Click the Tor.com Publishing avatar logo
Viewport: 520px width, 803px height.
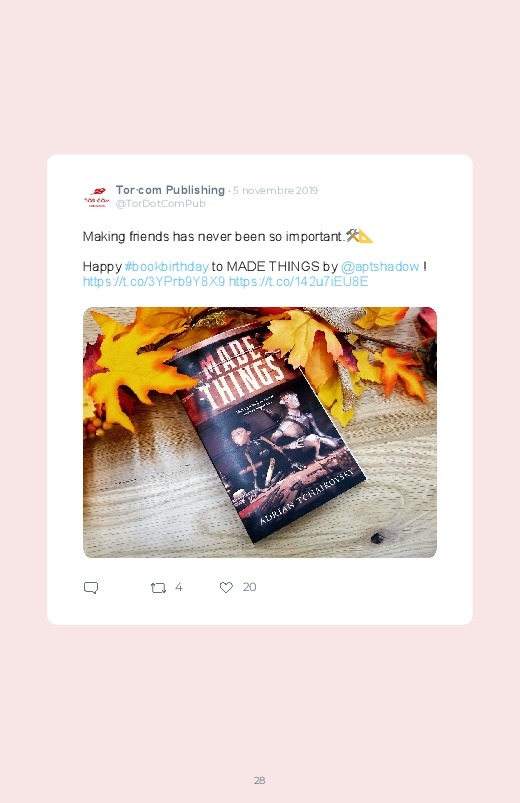coord(97,197)
